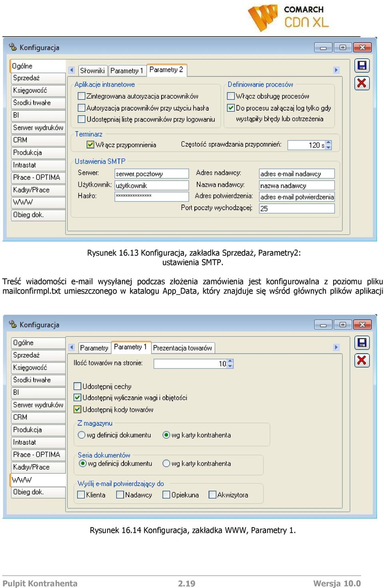Click right tab-scroll arrow in lower window
384x588 pixels.
click(336, 347)
